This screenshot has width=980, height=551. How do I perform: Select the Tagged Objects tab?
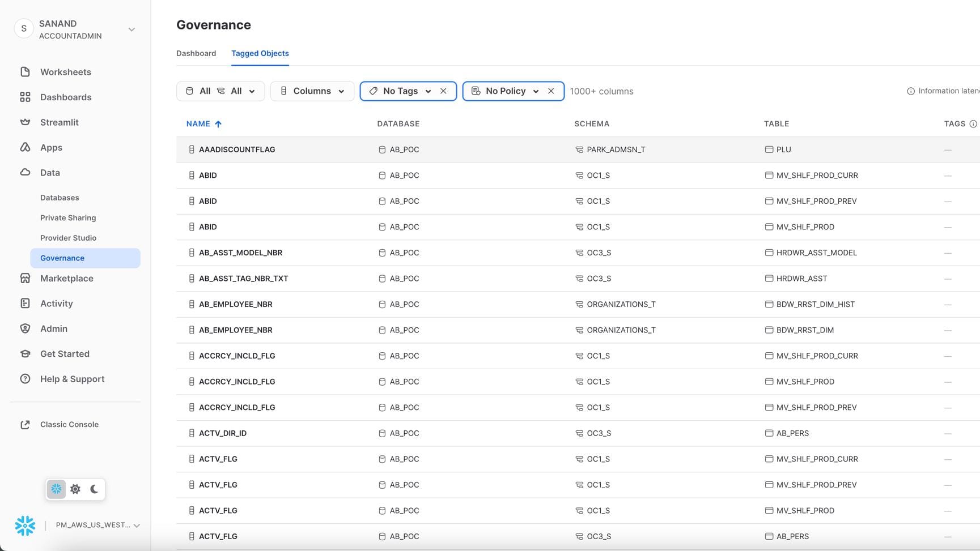(x=260, y=53)
